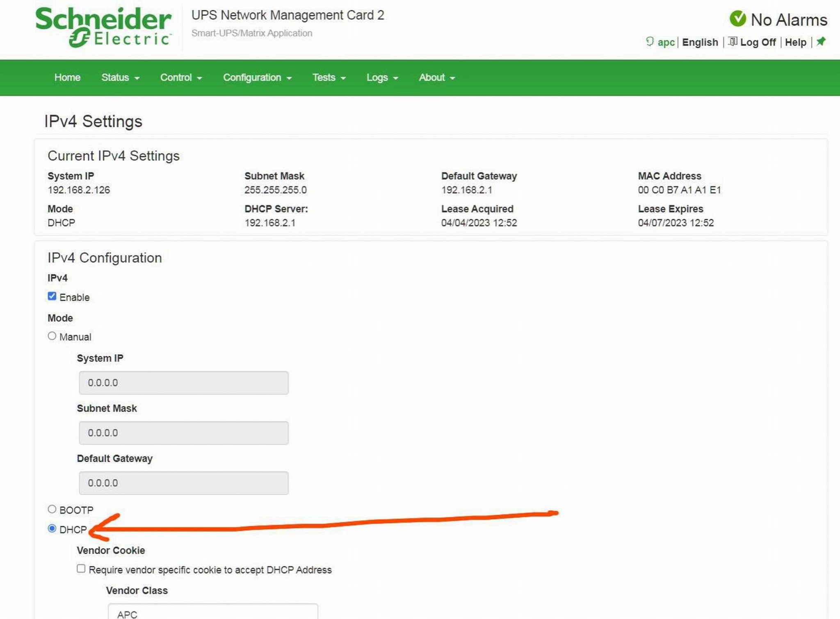Screen dimensions: 840x619
Task: Click Lease Acquired value 04/04/2023 12:52
Action: pos(479,223)
